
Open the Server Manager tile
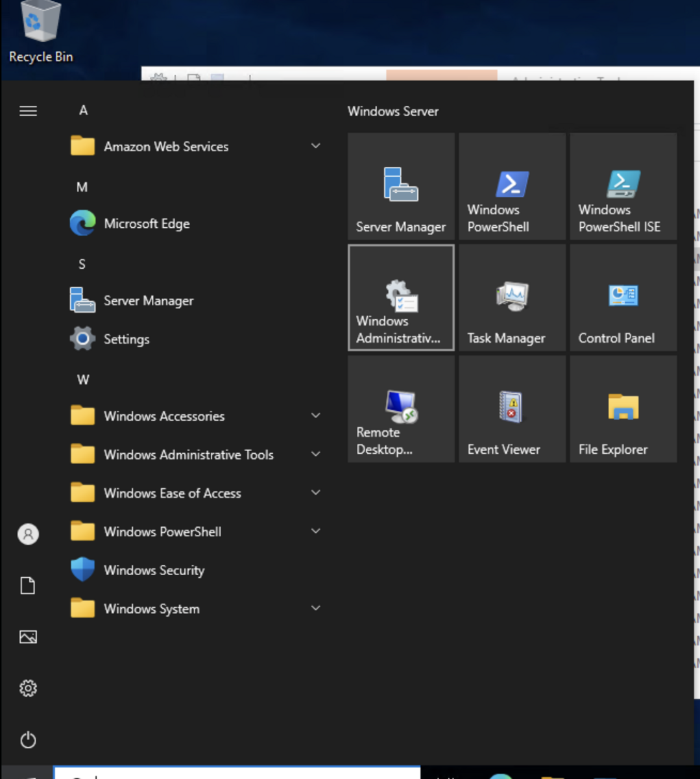pos(401,186)
